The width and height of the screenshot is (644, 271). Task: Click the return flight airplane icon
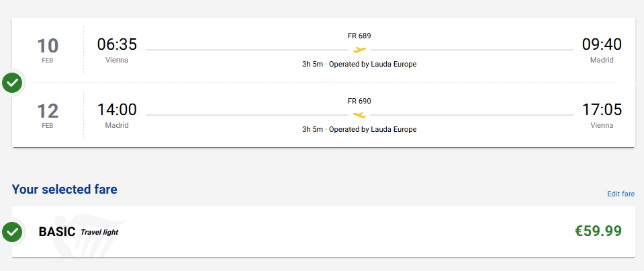pos(359,115)
